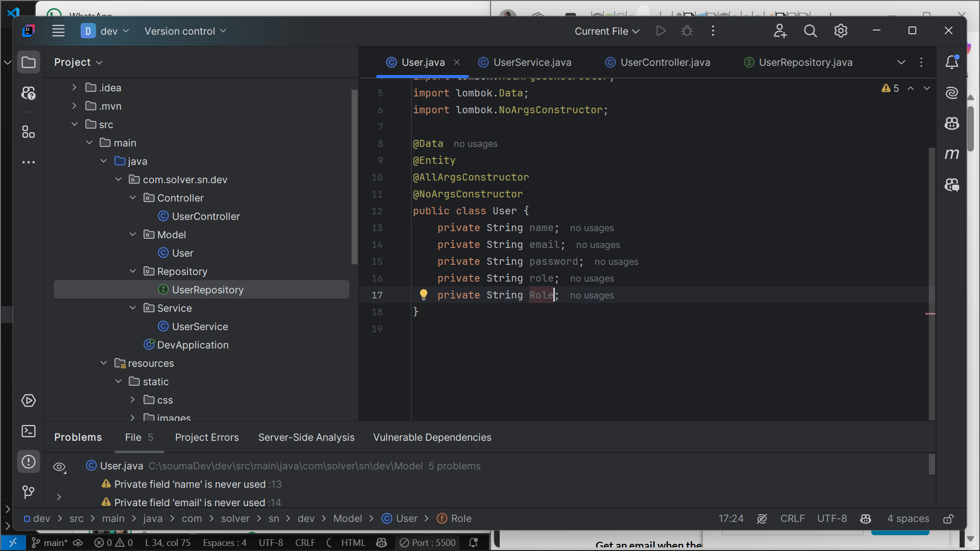Open the Notifications bell panel
Viewport: 980px width, 551px height.
(x=951, y=62)
